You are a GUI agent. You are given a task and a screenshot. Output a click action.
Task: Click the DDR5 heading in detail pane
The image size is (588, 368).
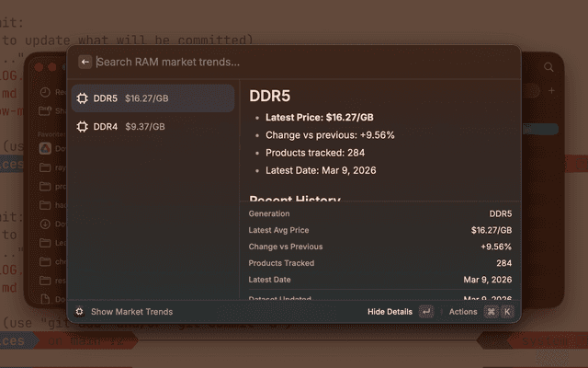tap(271, 96)
